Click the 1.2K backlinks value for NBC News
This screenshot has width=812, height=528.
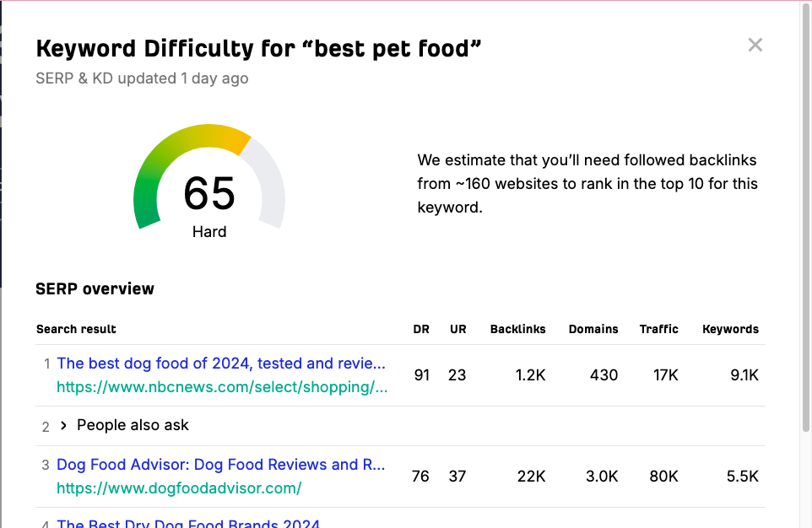point(530,374)
